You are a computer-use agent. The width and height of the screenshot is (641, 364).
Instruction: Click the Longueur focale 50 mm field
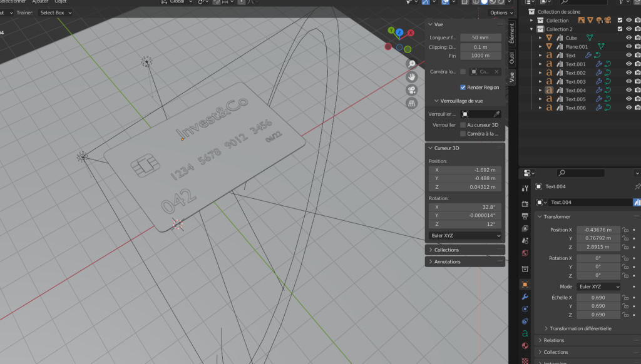pyautogui.click(x=480, y=38)
